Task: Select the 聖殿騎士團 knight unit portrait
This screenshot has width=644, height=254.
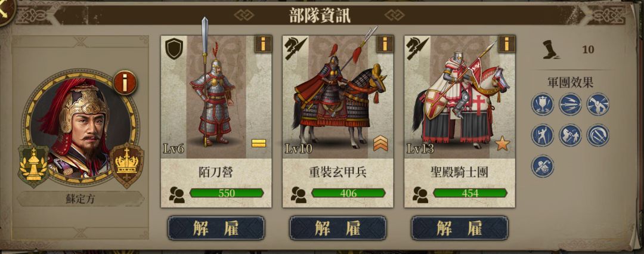Action: coord(460,97)
